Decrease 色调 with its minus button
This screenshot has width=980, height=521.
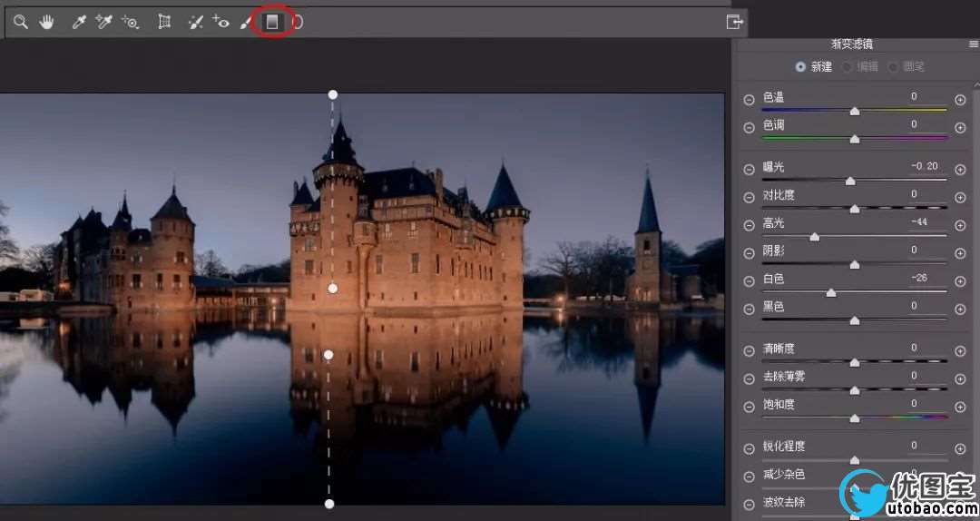[749, 128]
